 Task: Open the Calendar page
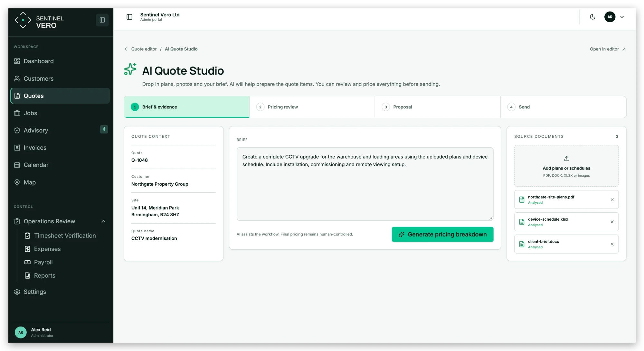click(x=60, y=165)
